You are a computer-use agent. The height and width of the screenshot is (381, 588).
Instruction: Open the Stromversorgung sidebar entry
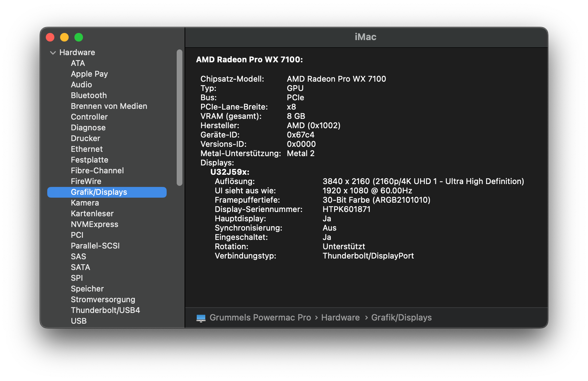103,300
